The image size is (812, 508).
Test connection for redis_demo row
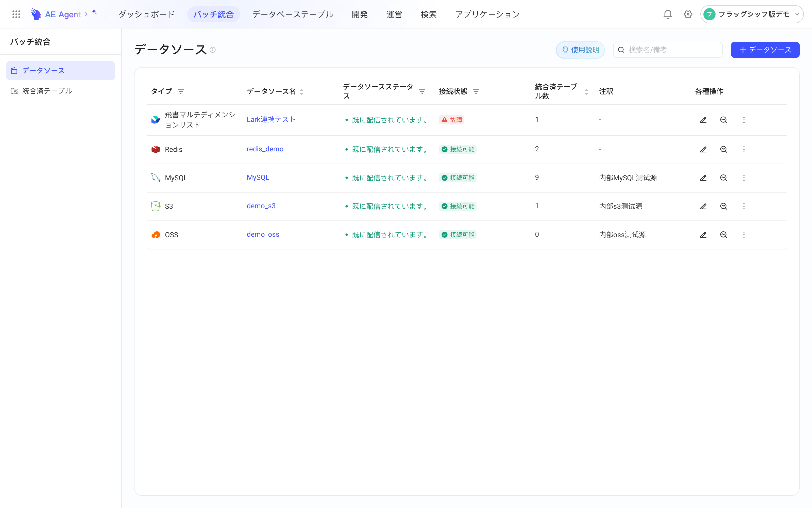[x=724, y=150]
